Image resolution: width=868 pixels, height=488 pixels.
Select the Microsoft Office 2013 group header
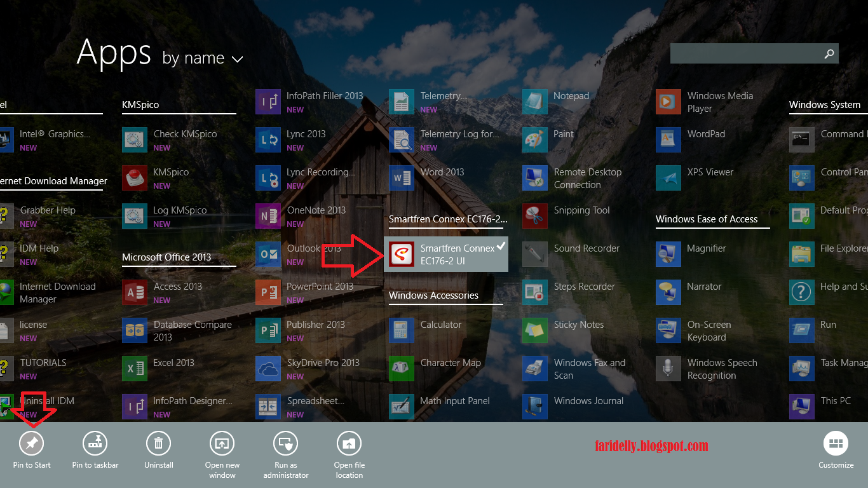[x=166, y=257]
